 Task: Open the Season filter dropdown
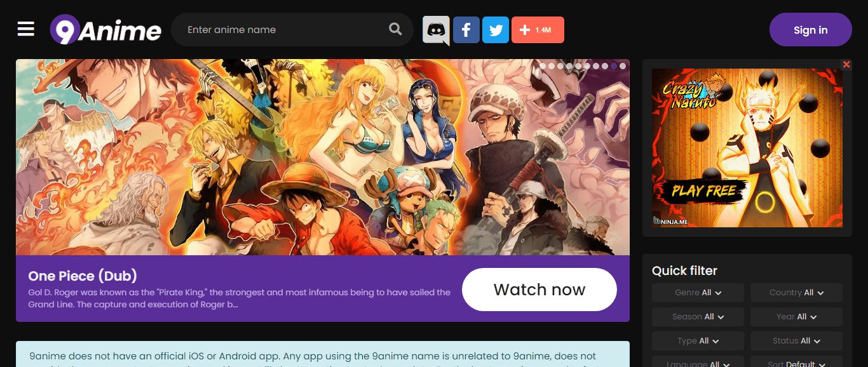click(x=698, y=317)
